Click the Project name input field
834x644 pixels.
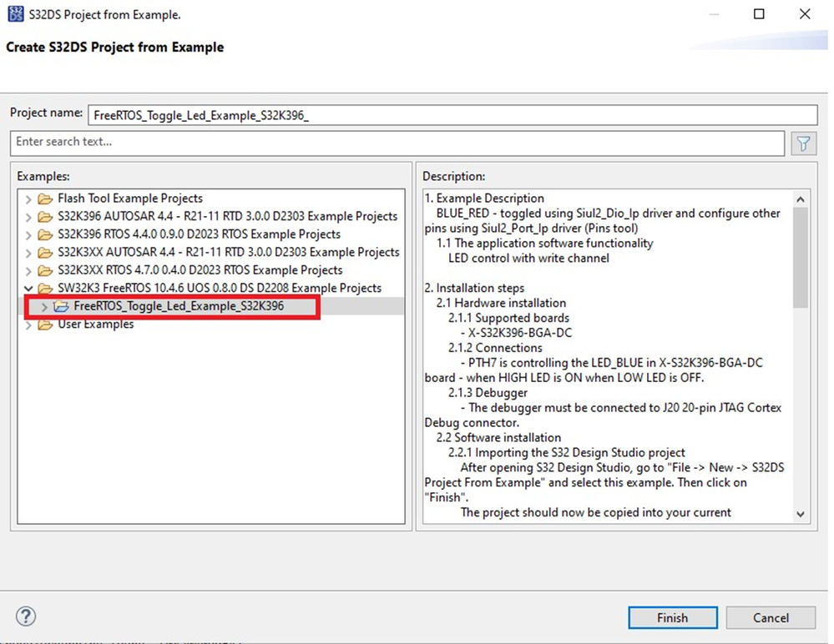pos(452,115)
